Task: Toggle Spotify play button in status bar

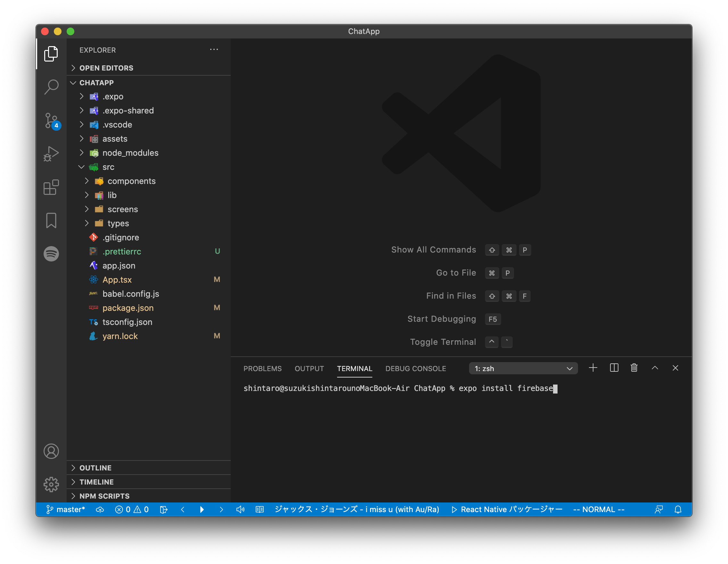Action: click(202, 509)
